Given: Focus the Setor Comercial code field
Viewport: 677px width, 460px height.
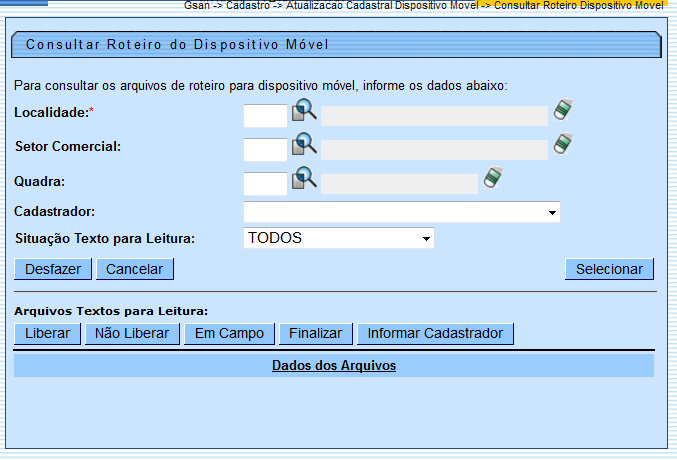Looking at the screenshot, I should 265,150.
